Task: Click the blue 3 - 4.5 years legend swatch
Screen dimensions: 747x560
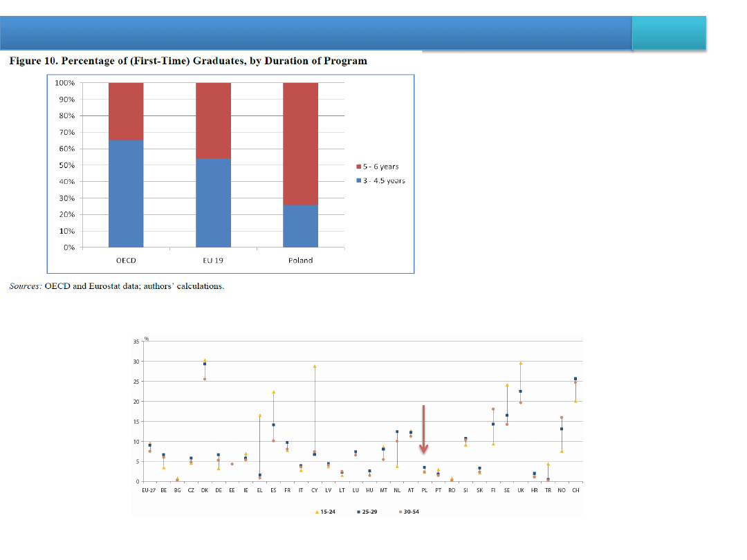Action: point(358,181)
